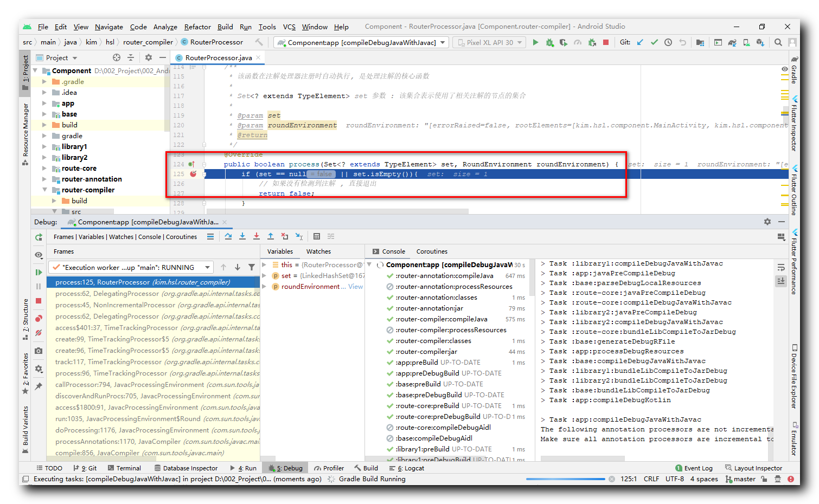Expand roundEnvironment variable node
The image size is (819, 504).
265,287
